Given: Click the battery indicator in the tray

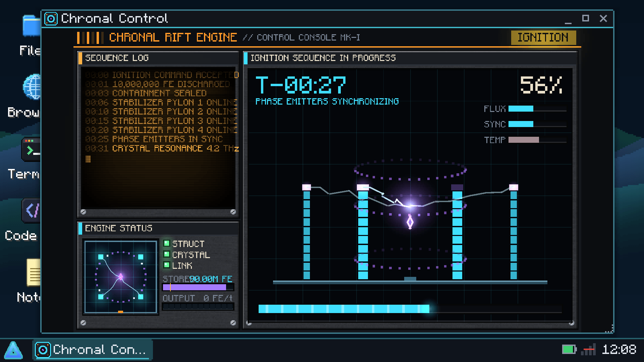Looking at the screenshot, I should pyautogui.click(x=569, y=350).
